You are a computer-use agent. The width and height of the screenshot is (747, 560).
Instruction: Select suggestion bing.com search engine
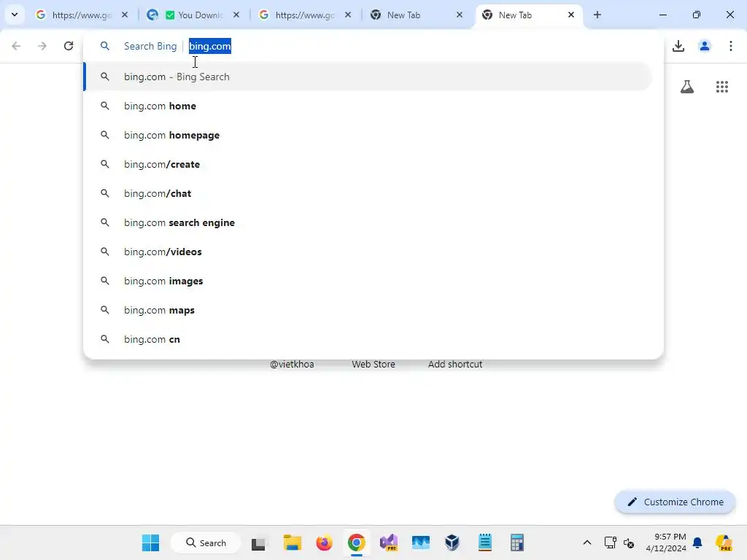point(368,222)
